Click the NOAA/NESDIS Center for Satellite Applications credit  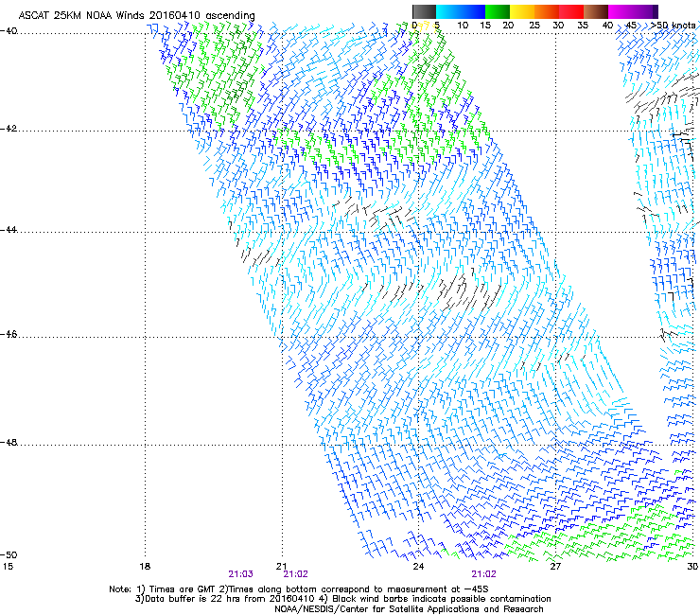(409, 609)
